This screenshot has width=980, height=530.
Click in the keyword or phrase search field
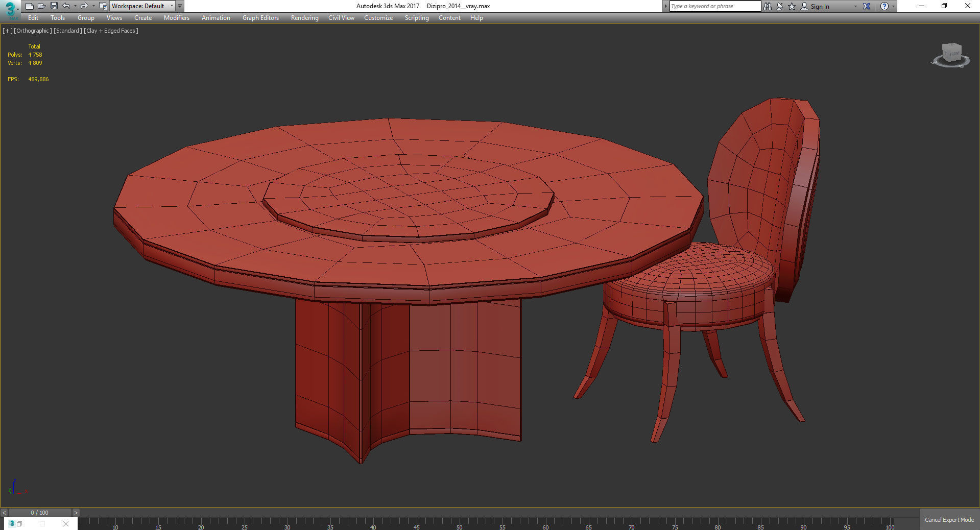click(x=715, y=6)
